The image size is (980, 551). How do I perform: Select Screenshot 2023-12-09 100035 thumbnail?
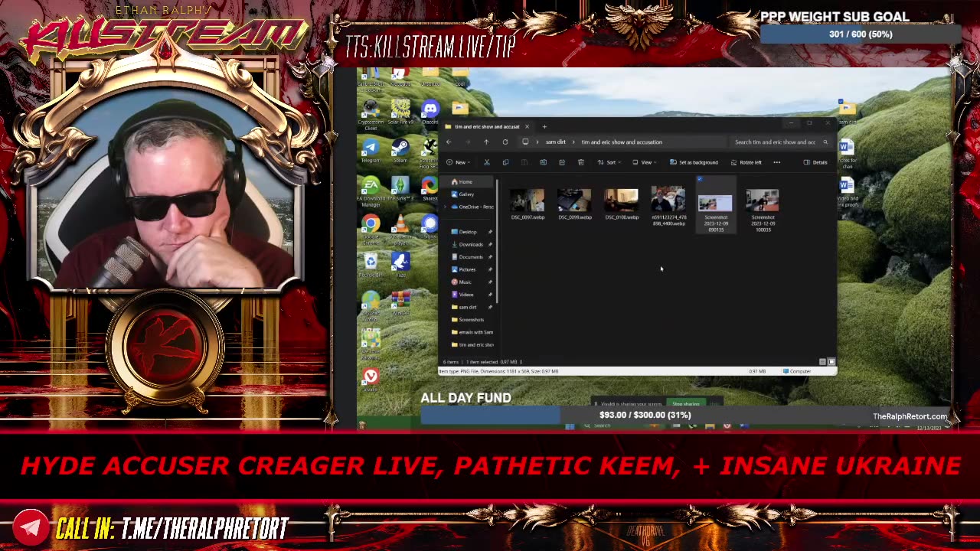tap(763, 201)
